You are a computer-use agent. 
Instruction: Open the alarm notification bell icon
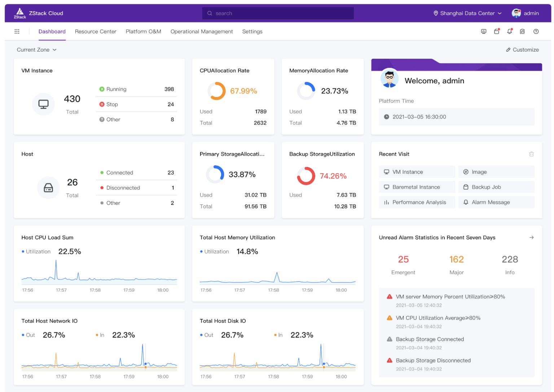point(510,31)
